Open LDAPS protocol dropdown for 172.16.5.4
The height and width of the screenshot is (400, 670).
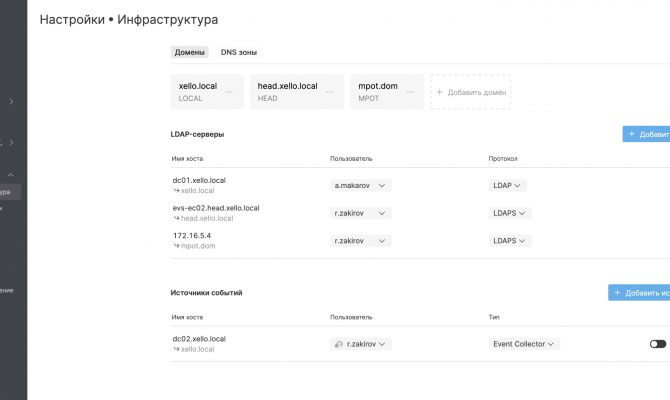(510, 241)
